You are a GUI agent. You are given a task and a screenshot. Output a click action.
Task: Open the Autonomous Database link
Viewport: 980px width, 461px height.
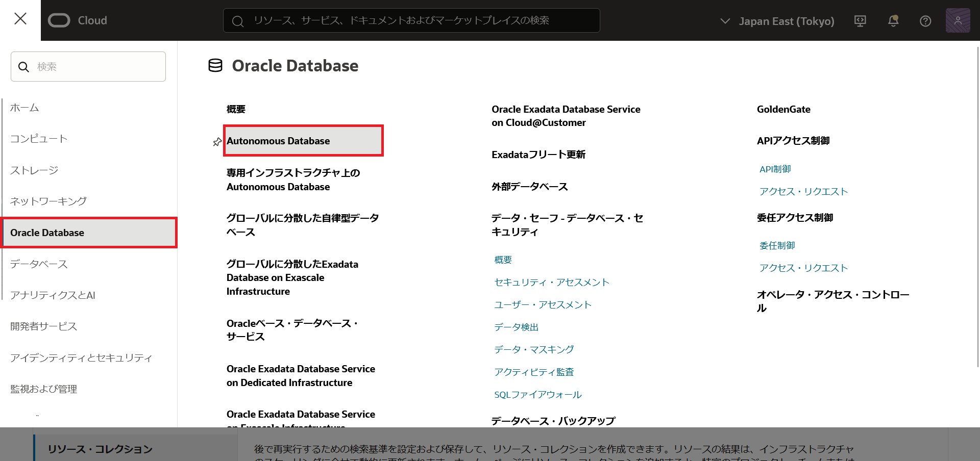coord(278,141)
